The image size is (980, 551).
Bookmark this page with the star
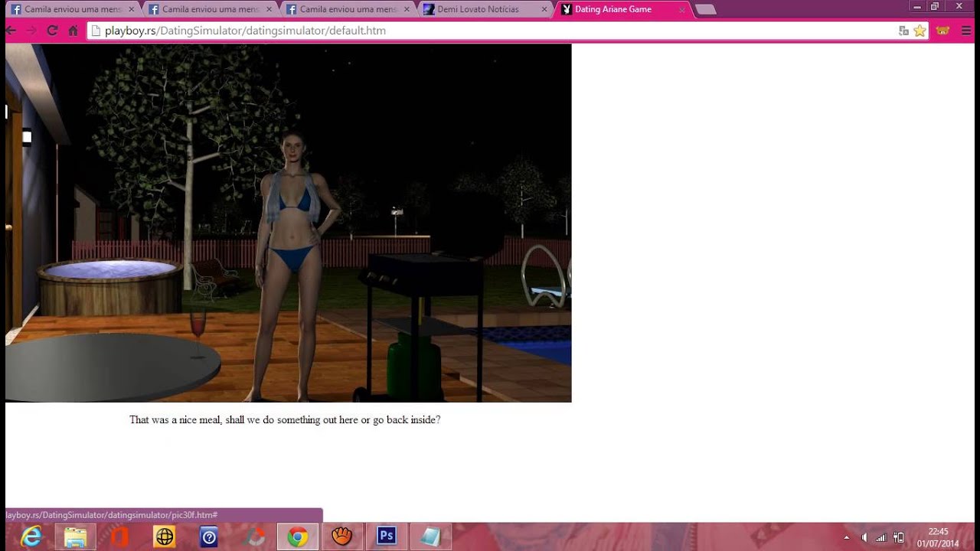(920, 31)
